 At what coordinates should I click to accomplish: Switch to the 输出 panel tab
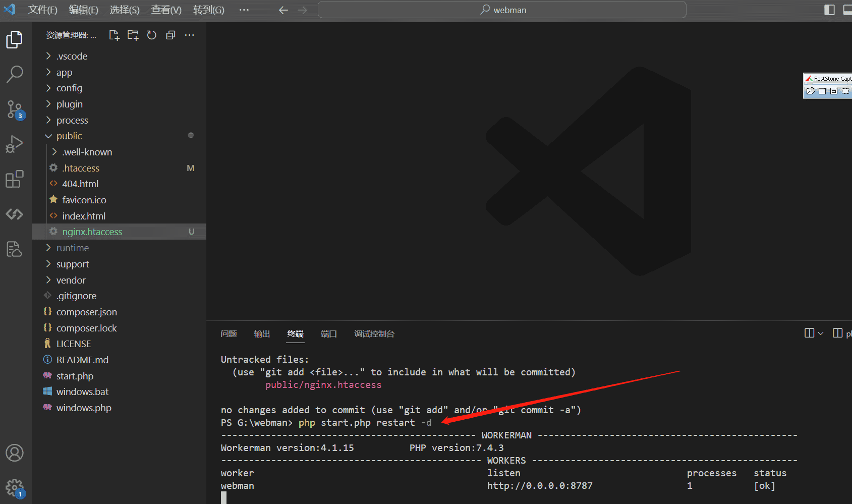click(262, 334)
